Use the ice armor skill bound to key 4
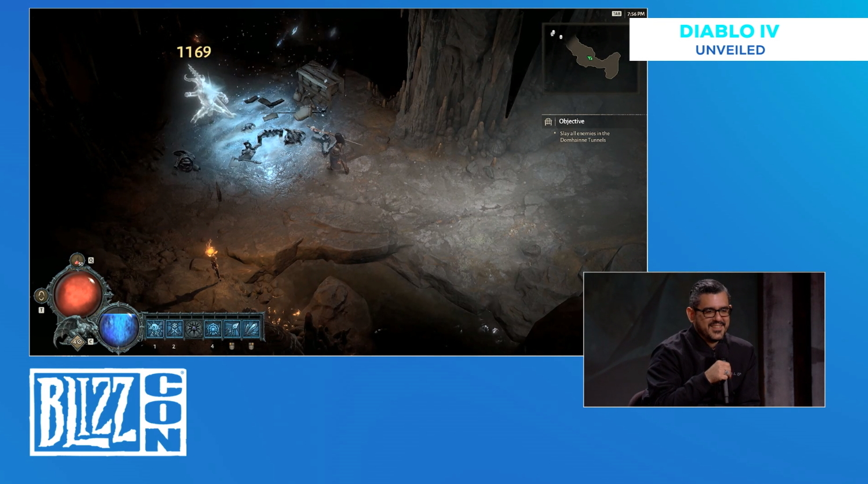 [213, 329]
